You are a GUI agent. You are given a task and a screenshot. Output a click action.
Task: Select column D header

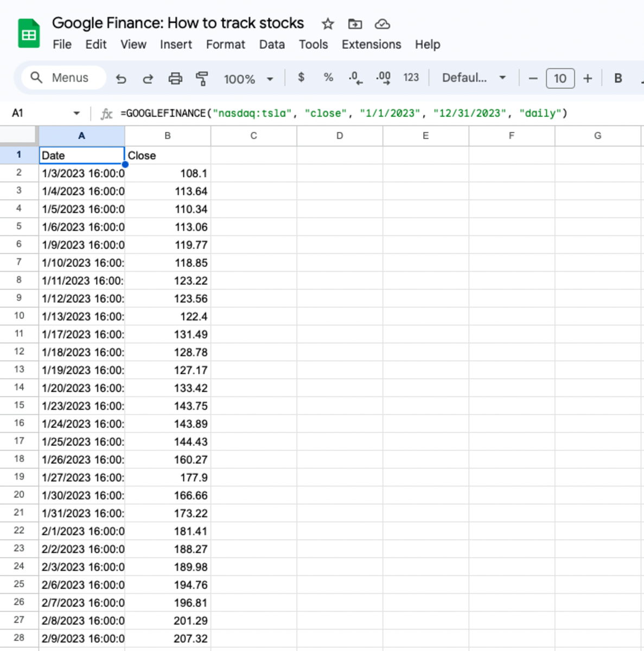[340, 136]
